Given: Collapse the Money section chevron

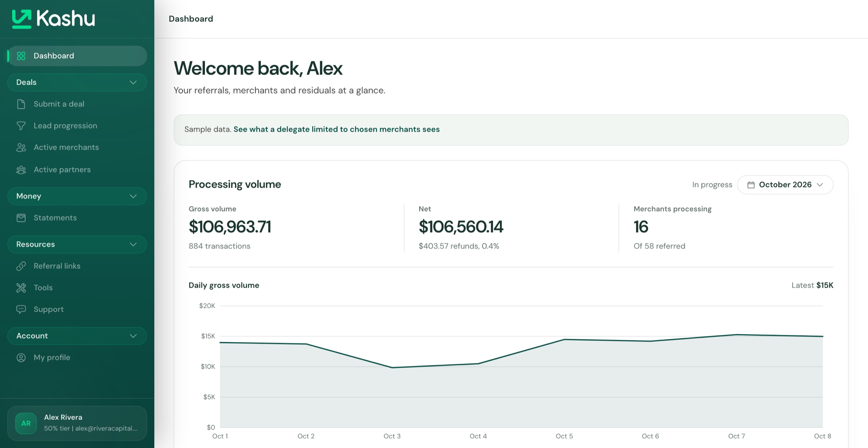Looking at the screenshot, I should (x=133, y=196).
